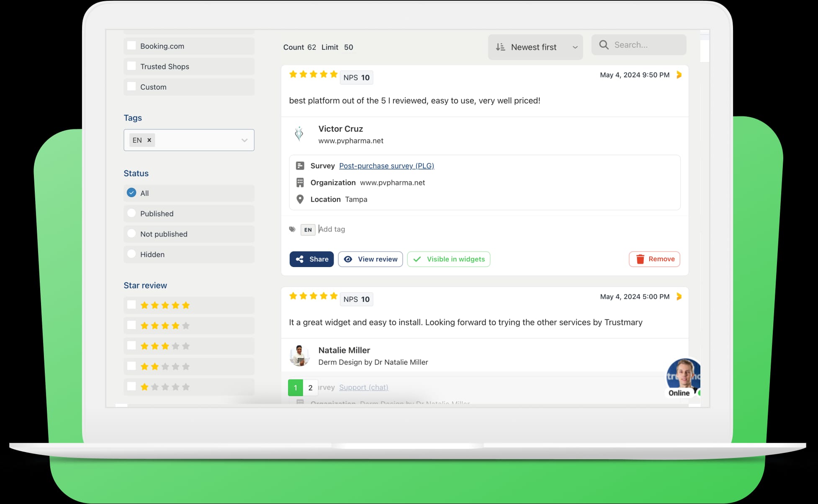Click the tags icon beside EN

coord(292,229)
